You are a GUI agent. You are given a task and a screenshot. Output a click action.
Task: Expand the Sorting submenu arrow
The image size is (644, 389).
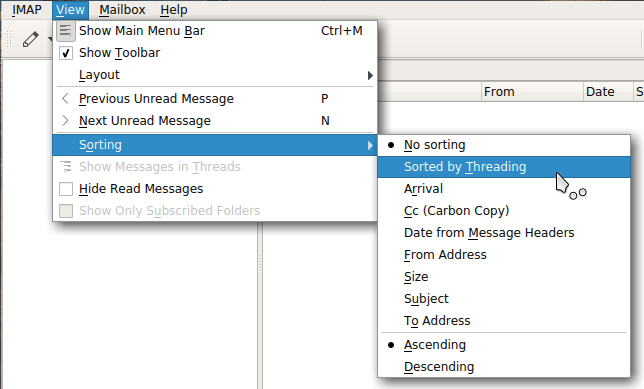(370, 145)
